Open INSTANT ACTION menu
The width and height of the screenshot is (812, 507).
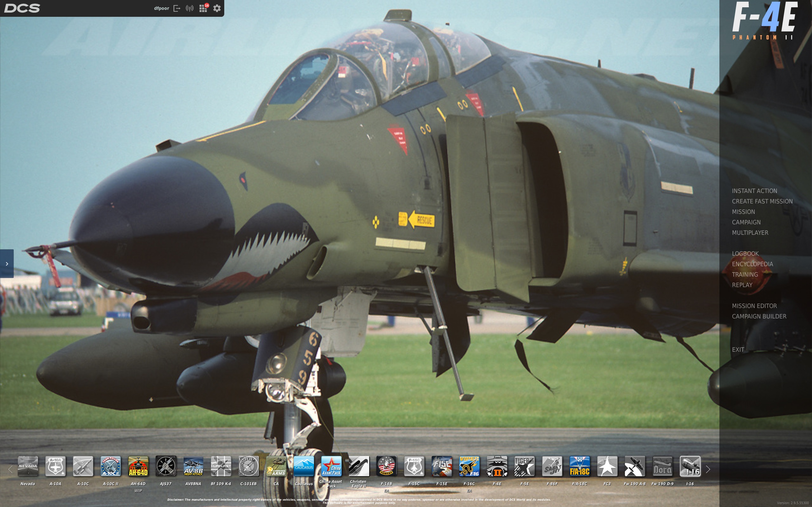point(754,191)
